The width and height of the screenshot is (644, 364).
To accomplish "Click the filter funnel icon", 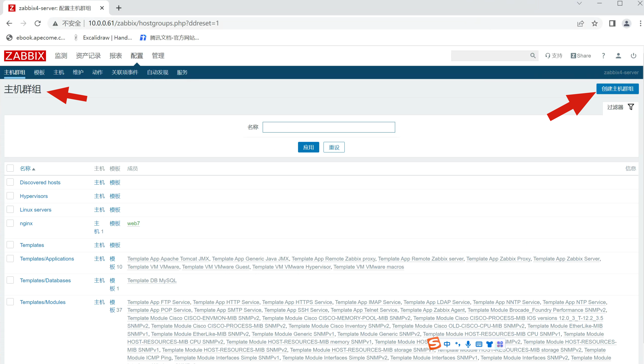I will (x=631, y=107).
